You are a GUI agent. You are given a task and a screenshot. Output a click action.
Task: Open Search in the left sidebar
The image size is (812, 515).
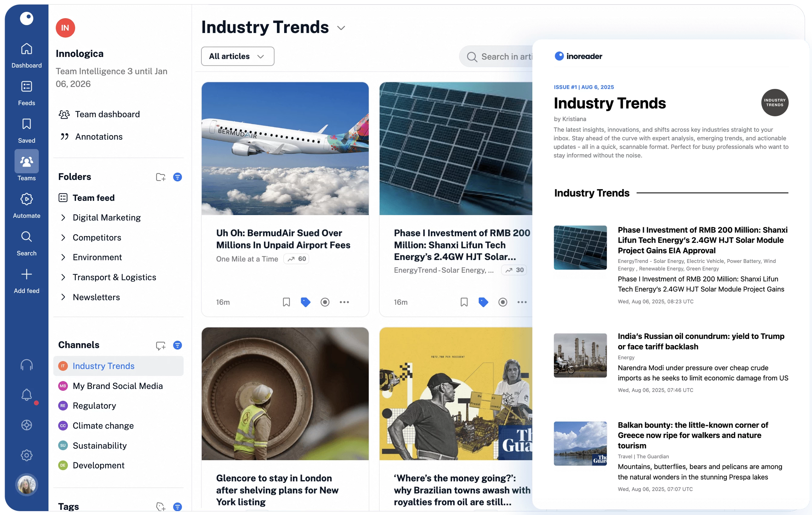27,243
